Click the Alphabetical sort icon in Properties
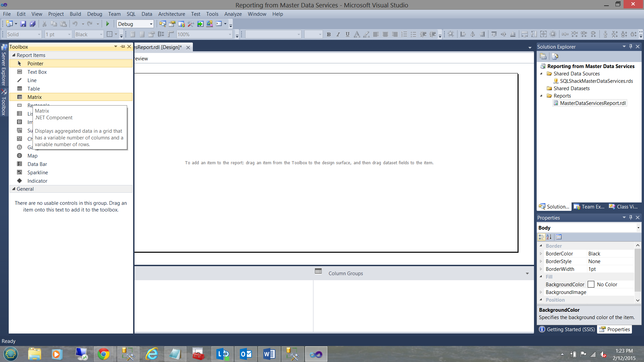Screen dimensions: 644x362 click(x=549, y=237)
